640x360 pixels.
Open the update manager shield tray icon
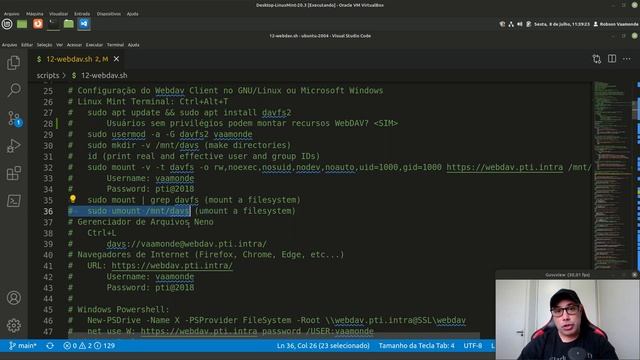pyautogui.click(x=502, y=24)
